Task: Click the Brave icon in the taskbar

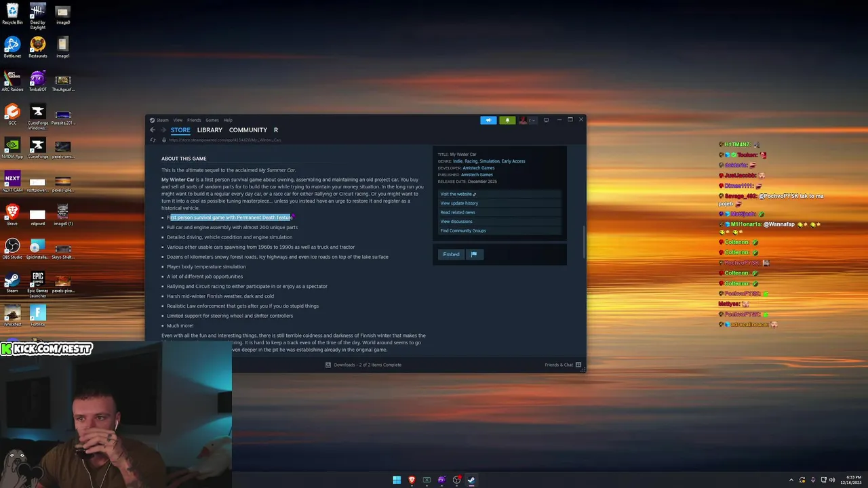Action: coord(412,480)
